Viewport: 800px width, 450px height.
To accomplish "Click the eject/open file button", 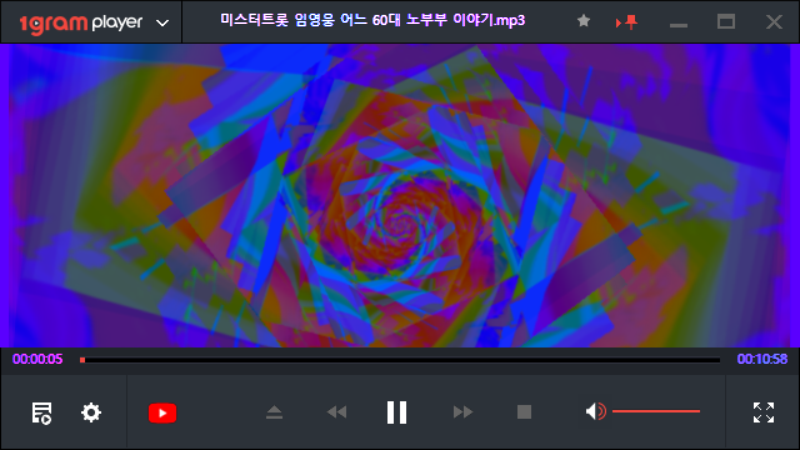I will 274,412.
